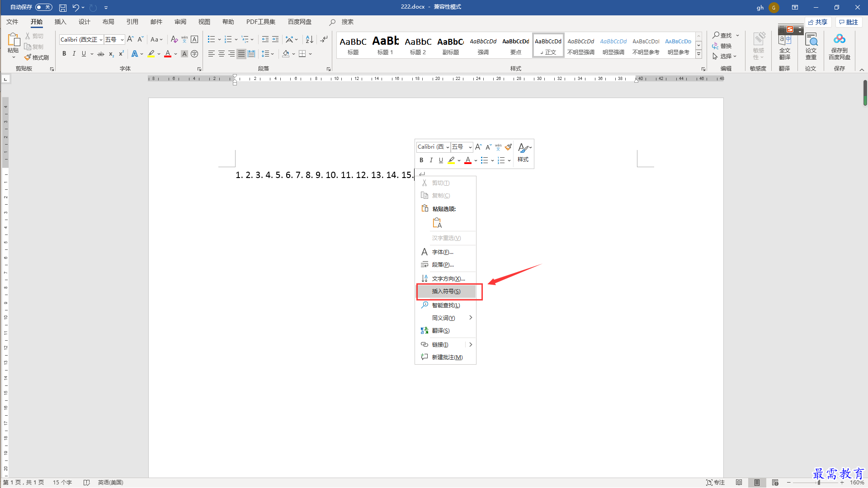Click the Undo arrow icon
The height and width of the screenshot is (488, 868).
(75, 8)
